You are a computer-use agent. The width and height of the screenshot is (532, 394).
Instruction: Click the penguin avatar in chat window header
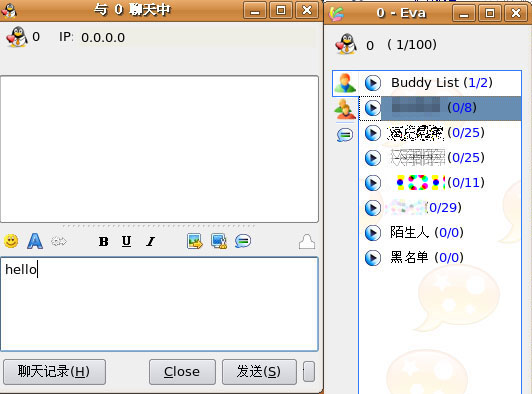click(x=17, y=37)
